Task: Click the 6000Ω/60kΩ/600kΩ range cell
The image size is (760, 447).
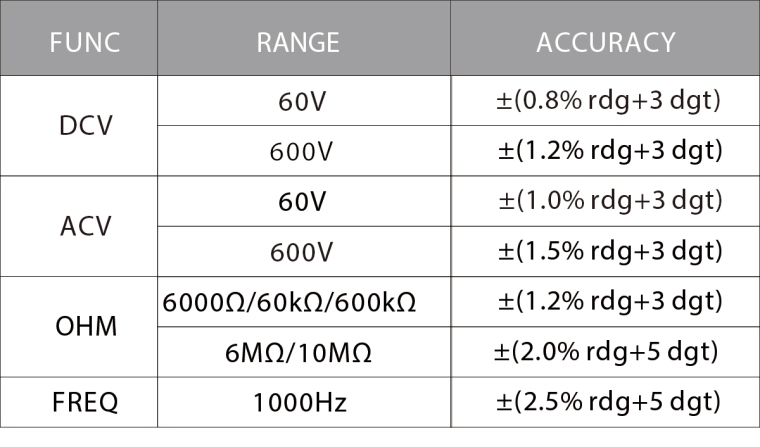Action: (289, 302)
